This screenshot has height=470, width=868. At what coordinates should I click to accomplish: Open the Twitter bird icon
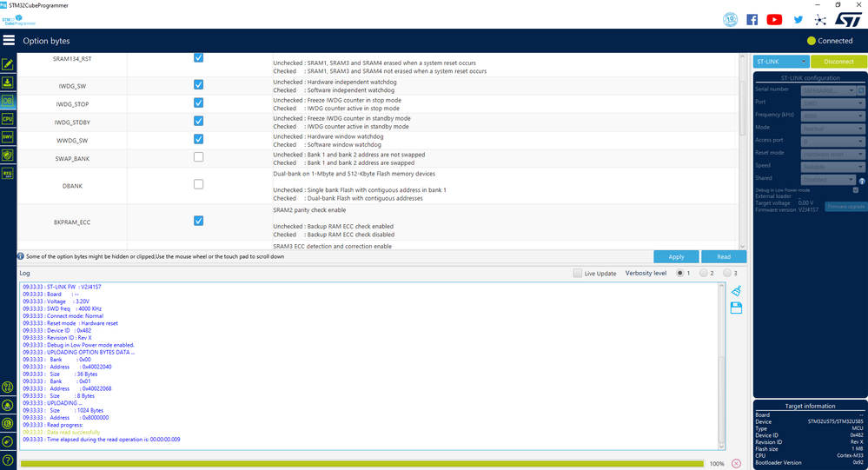point(798,19)
